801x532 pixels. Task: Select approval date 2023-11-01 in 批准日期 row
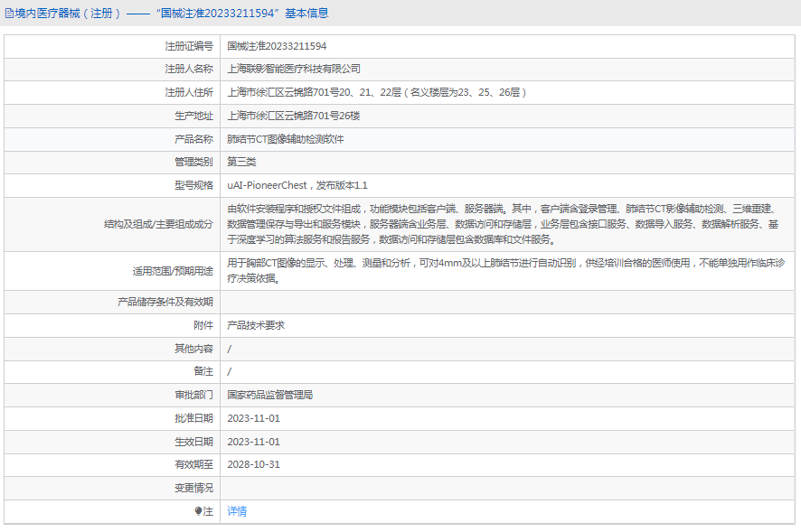pyautogui.click(x=254, y=418)
